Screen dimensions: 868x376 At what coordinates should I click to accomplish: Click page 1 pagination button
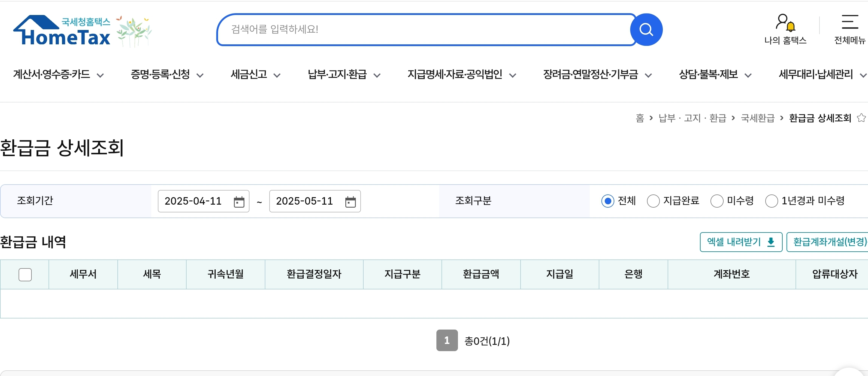(x=447, y=340)
